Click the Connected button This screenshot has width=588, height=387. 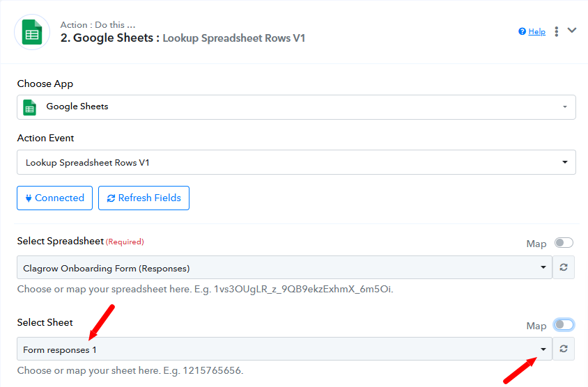pyautogui.click(x=55, y=198)
